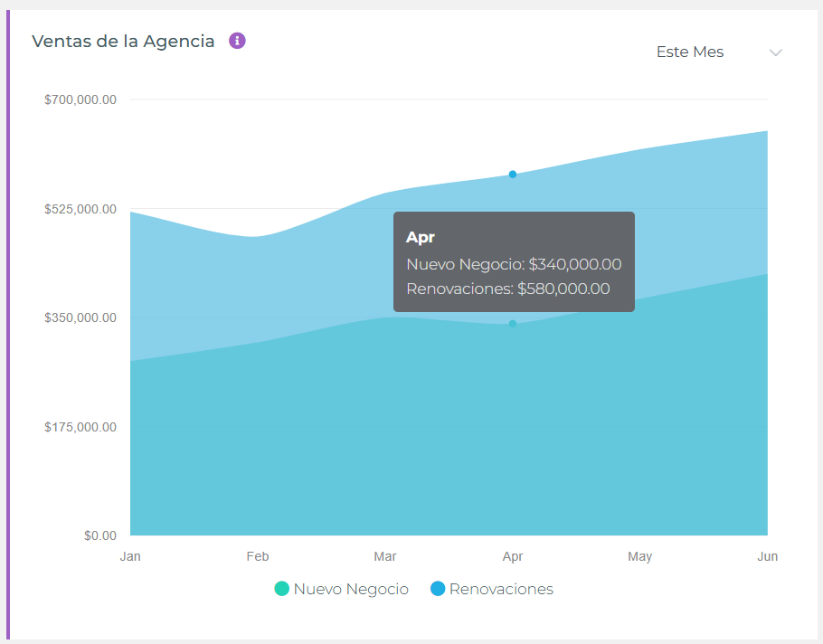Click the Nuevo Negocio data point below the tooltip

pos(513,323)
